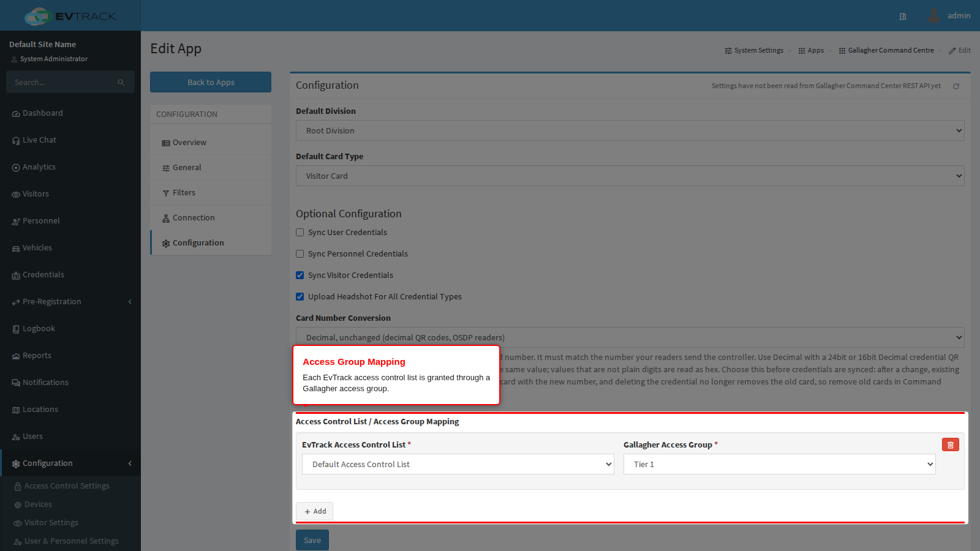Image resolution: width=980 pixels, height=551 pixels.
Task: Expand the Pre-Registration sidebar chevron
Action: (130, 302)
